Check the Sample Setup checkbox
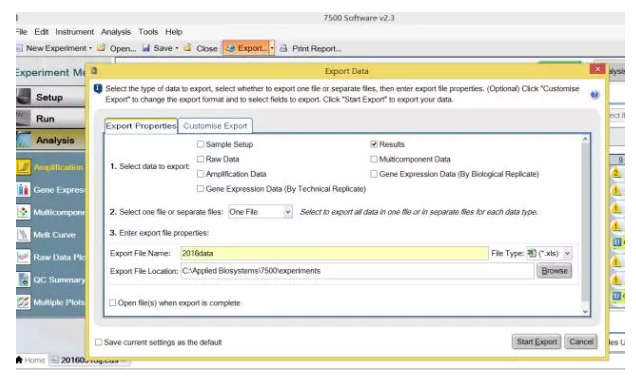The height and width of the screenshot is (383, 636). [x=200, y=144]
